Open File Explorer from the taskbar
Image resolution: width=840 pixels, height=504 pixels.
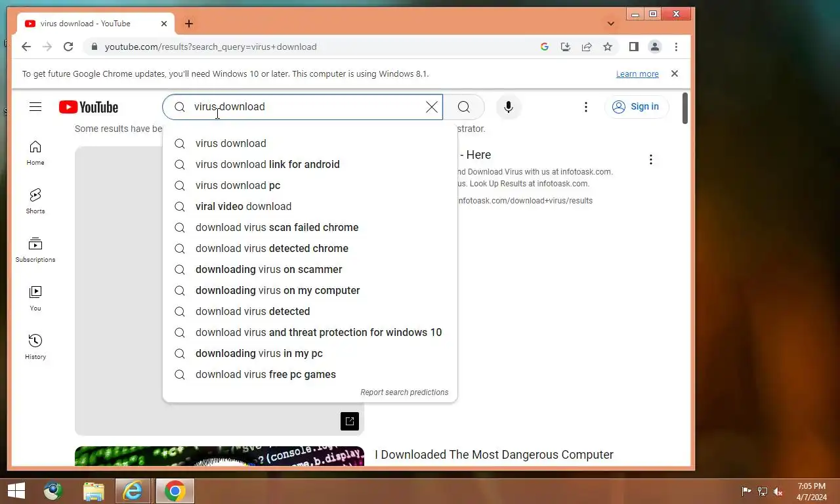(94, 491)
